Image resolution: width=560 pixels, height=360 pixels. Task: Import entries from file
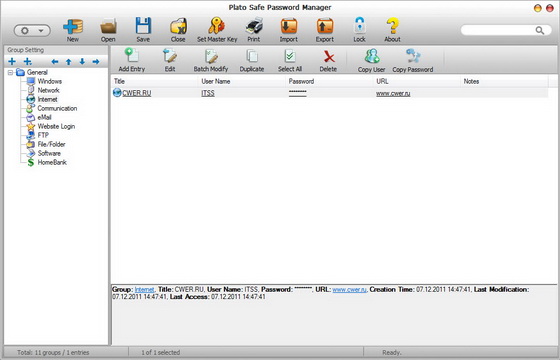[289, 30]
